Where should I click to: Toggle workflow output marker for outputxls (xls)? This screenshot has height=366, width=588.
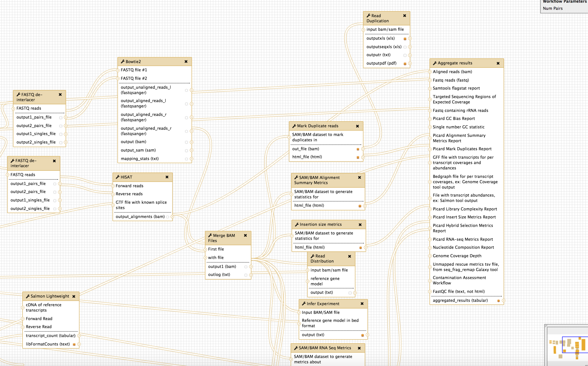[x=405, y=39]
